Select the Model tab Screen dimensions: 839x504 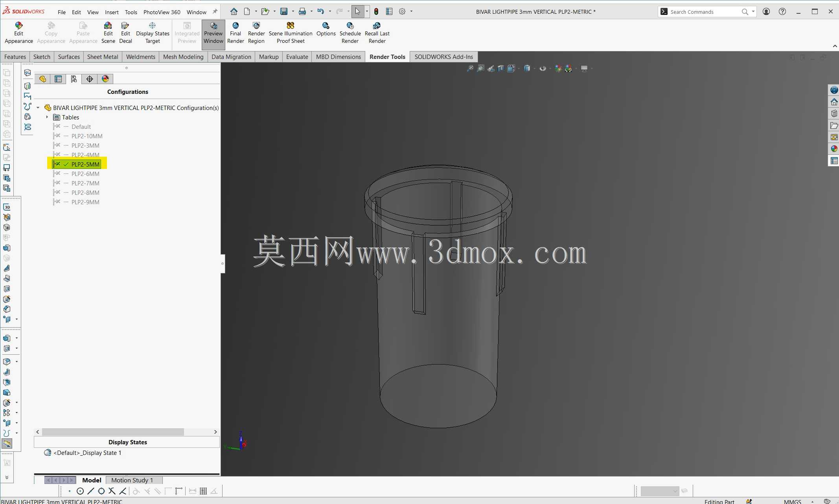pos(92,480)
